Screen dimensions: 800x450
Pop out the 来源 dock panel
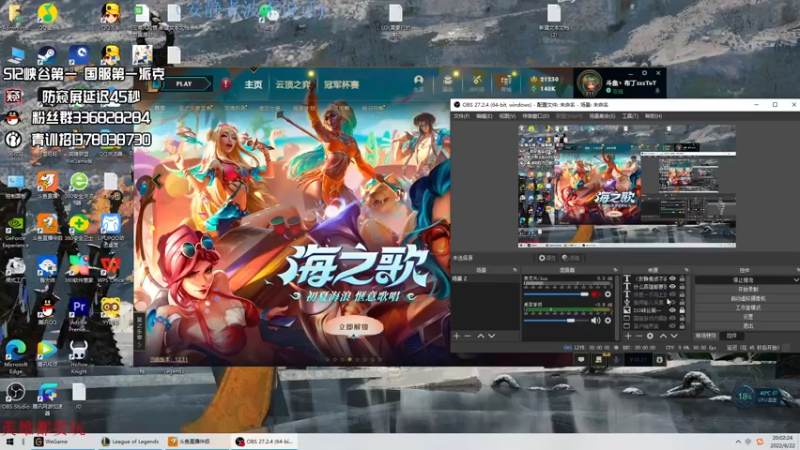point(686,270)
